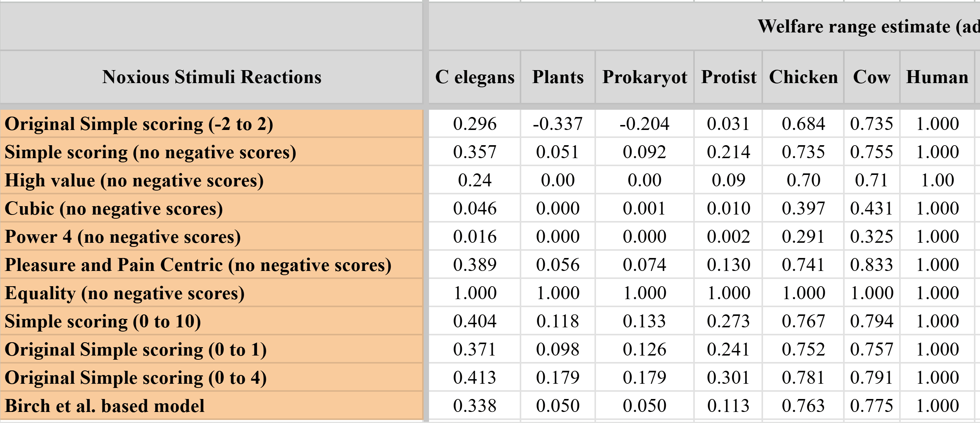Click the Prokaryot column header
Image resolution: width=980 pixels, height=423 pixels.
(x=644, y=77)
